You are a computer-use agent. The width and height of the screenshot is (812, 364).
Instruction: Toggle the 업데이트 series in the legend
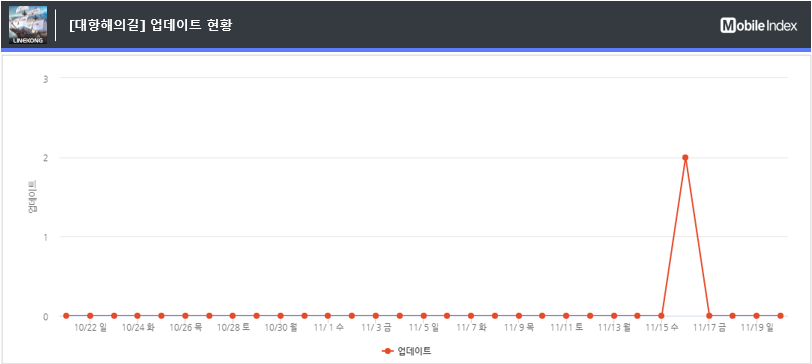point(407,351)
